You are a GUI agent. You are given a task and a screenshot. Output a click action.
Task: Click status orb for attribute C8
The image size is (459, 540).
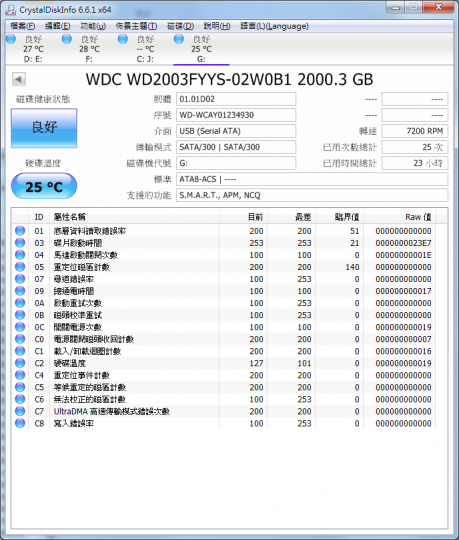click(20, 423)
